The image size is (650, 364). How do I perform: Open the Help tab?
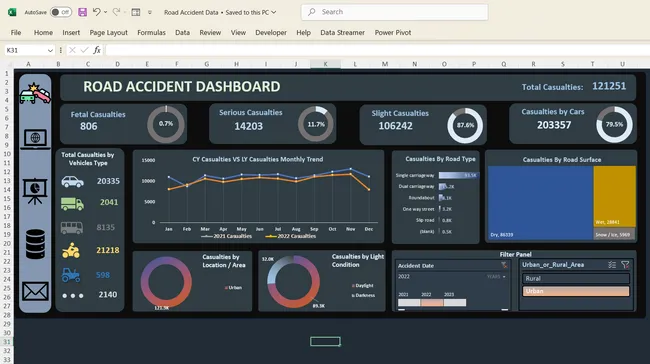(x=303, y=32)
